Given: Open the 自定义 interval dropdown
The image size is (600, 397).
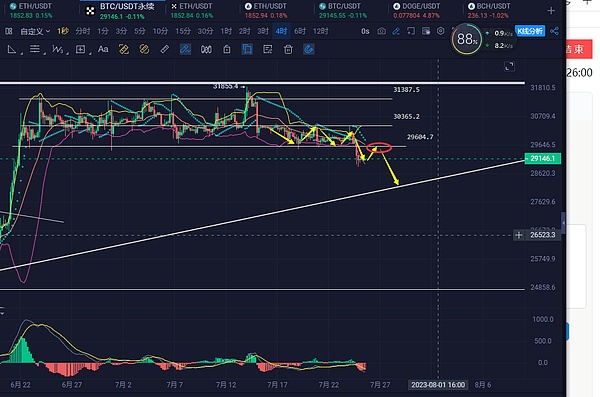Looking at the screenshot, I should 35,31.
